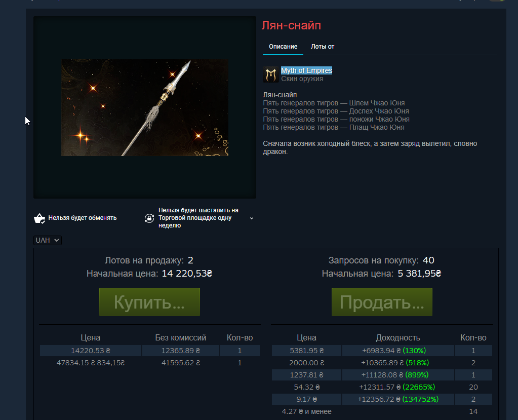This screenshot has width=518, height=420.
Task: Click the +10365.89 ₴ (518%) profit cell
Action: tap(398, 363)
